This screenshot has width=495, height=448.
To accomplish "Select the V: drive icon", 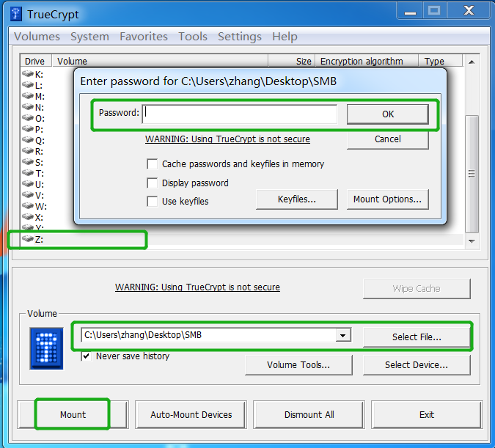I will [28, 195].
